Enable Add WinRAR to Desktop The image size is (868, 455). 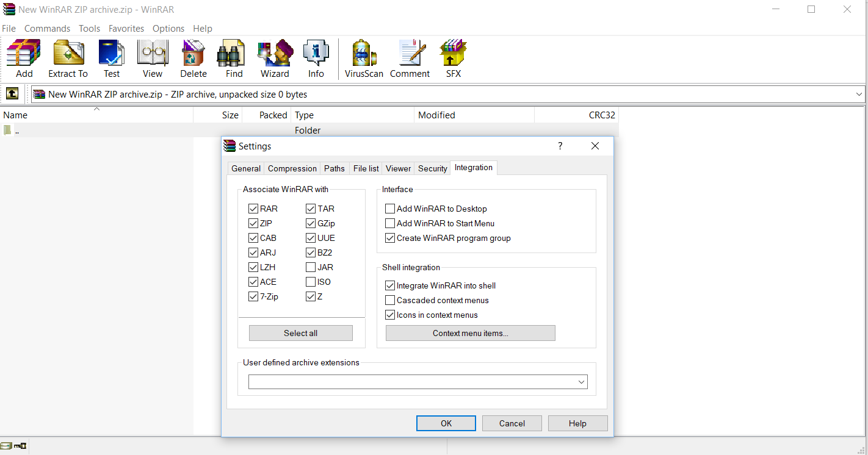pyautogui.click(x=389, y=208)
